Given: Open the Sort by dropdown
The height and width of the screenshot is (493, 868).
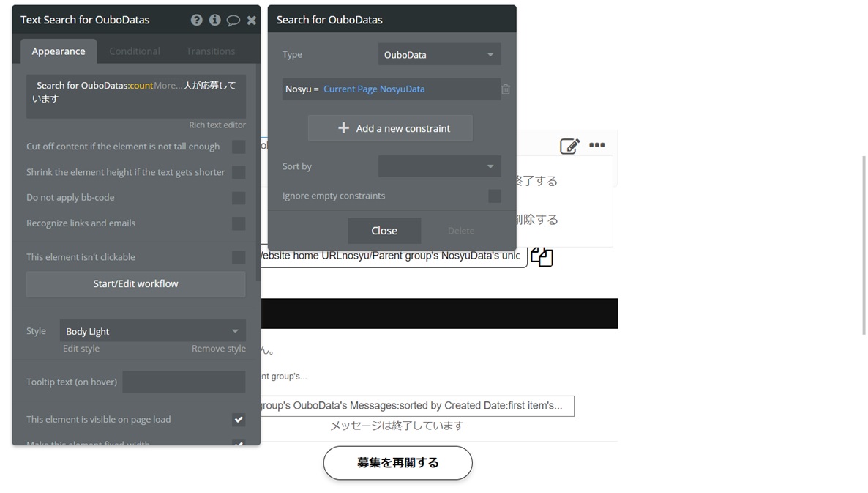Looking at the screenshot, I should [x=440, y=166].
